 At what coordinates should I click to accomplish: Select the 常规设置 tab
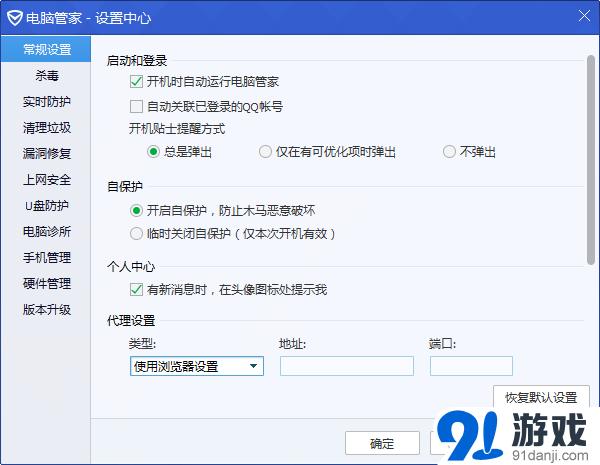46,49
